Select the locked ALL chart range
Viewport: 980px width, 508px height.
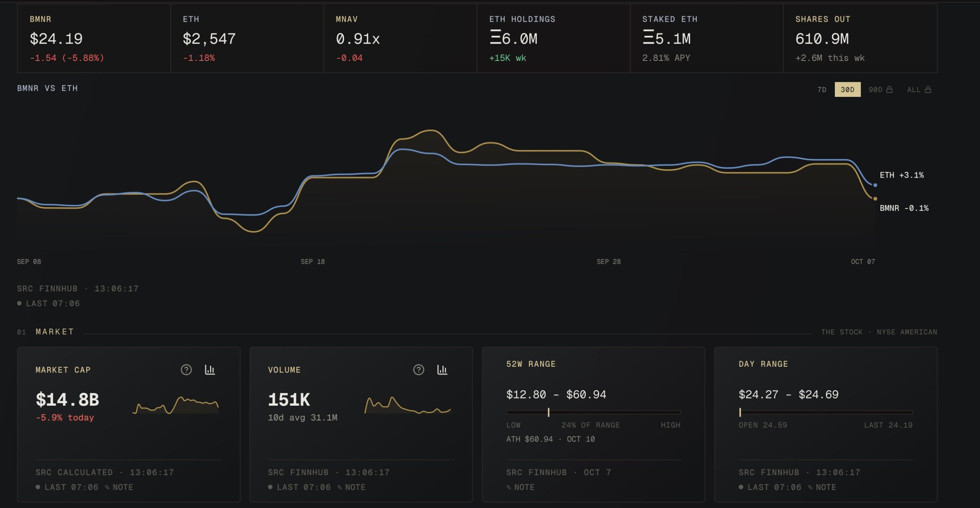919,90
